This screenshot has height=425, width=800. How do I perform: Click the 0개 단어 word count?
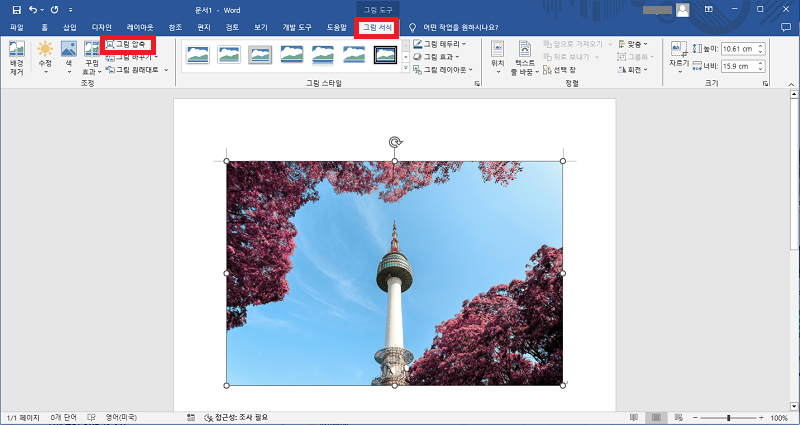tap(64, 418)
